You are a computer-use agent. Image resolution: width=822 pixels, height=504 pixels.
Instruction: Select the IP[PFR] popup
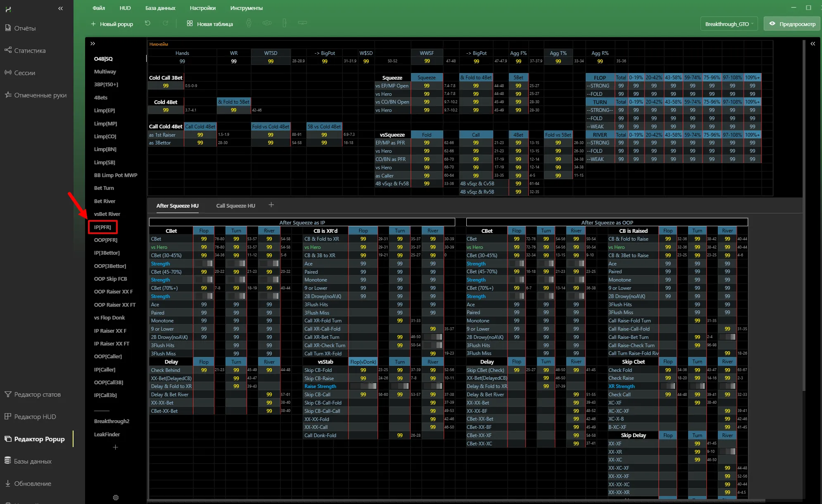(x=102, y=227)
